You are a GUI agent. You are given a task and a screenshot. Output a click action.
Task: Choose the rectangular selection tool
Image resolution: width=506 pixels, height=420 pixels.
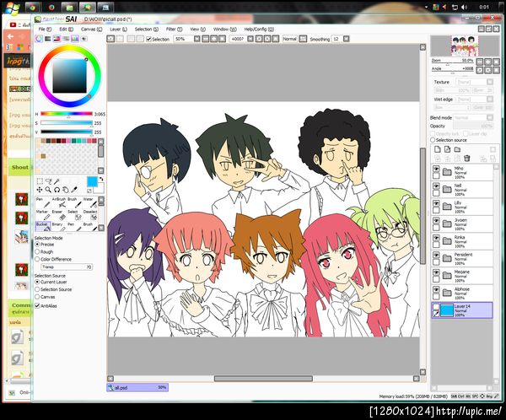click(40, 181)
